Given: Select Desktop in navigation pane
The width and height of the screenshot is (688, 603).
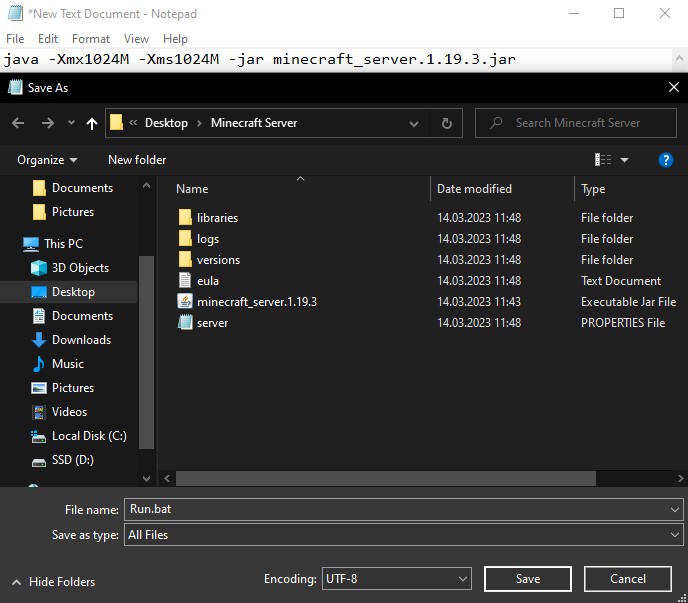Looking at the screenshot, I should tap(68, 292).
